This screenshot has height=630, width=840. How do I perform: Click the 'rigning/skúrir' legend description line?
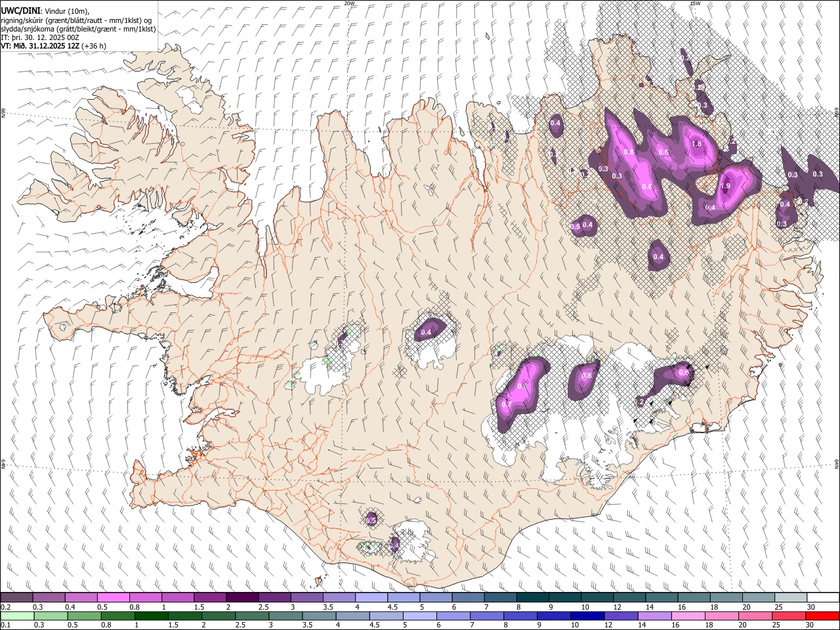tap(76, 20)
